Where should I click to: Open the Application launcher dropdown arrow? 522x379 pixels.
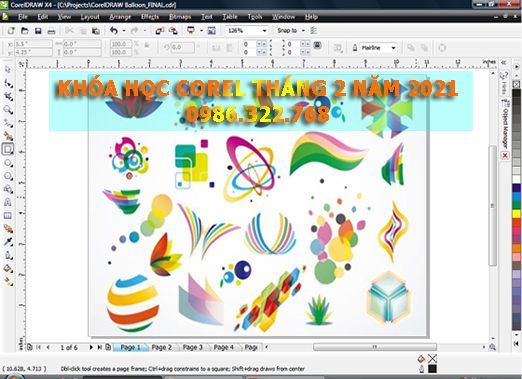(x=201, y=31)
